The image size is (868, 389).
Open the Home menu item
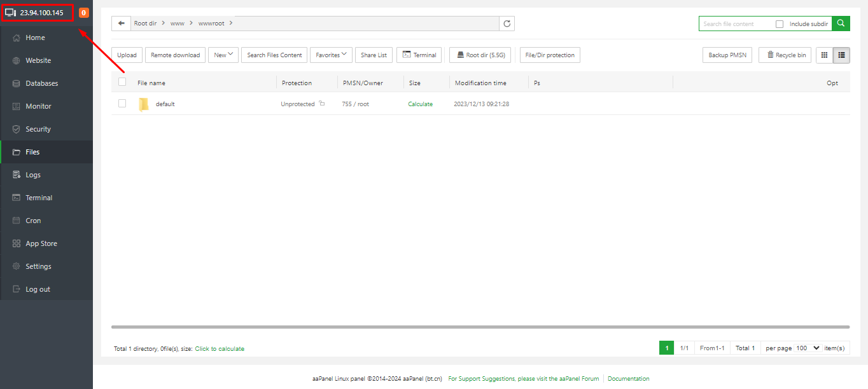click(x=46, y=38)
